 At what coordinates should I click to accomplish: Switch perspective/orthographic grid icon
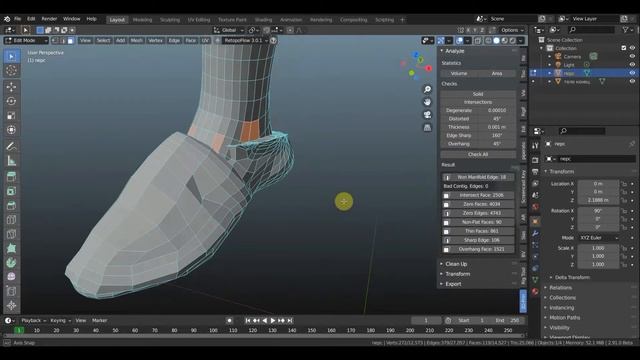pyautogui.click(x=427, y=128)
